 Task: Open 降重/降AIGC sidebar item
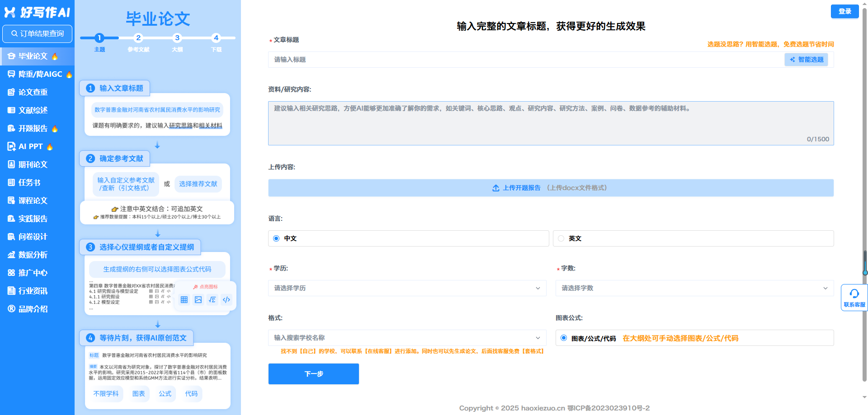[x=37, y=74]
